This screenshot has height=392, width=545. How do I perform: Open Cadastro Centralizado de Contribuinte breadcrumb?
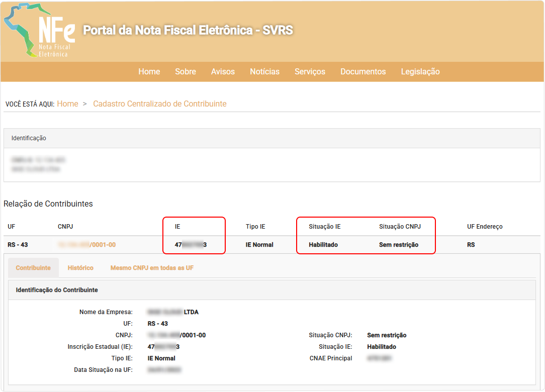tap(160, 104)
